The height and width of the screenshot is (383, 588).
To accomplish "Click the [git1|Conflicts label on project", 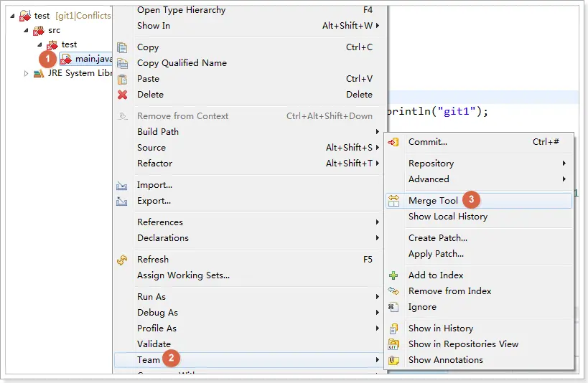I will pos(83,16).
